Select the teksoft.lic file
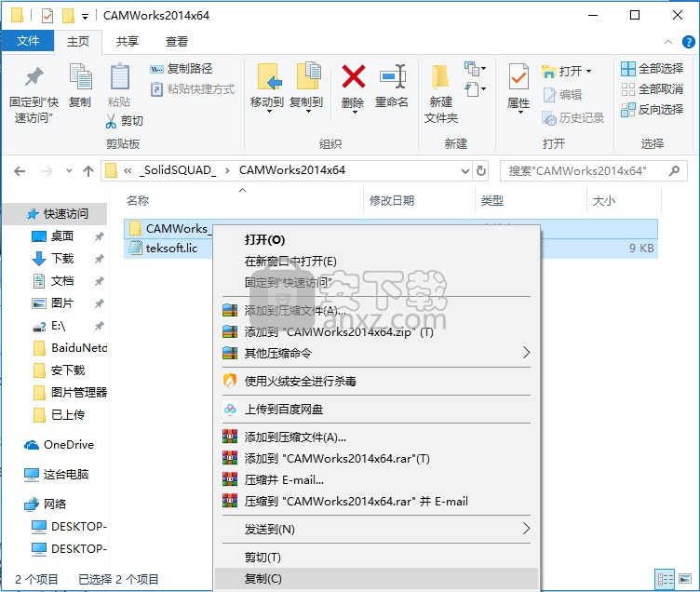The width and height of the screenshot is (700, 592). 171,249
